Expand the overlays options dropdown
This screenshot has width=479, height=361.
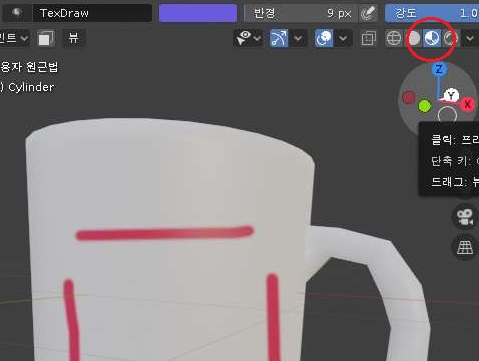(343, 38)
